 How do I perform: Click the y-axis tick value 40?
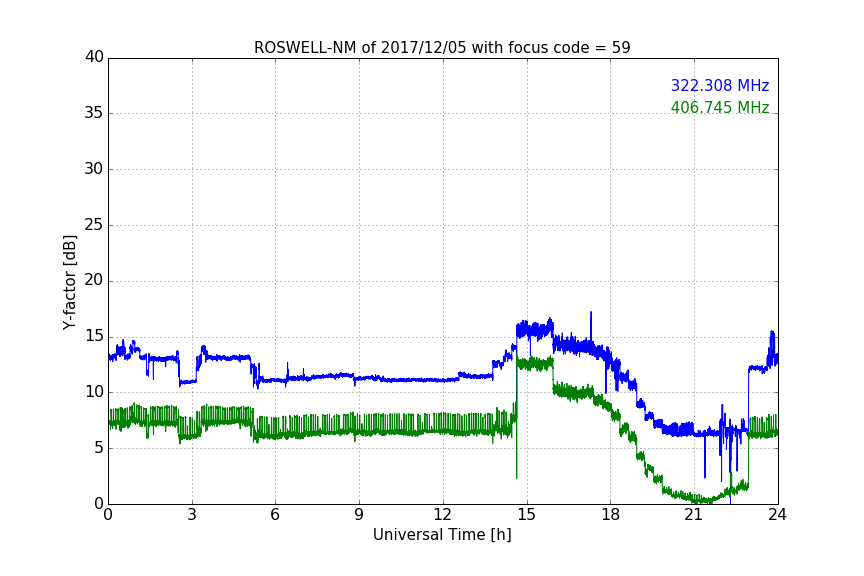tap(94, 57)
